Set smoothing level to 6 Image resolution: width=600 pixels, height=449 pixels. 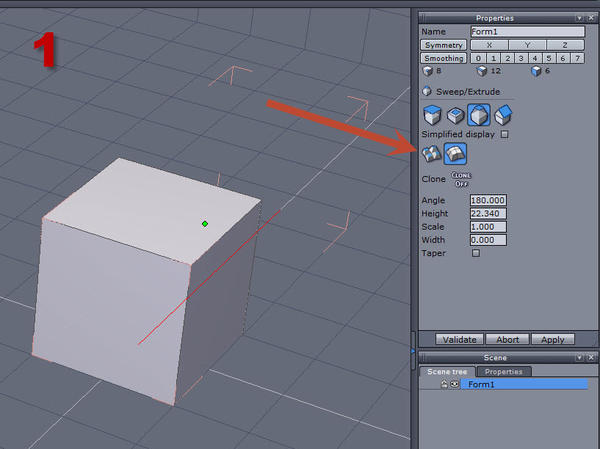(563, 58)
